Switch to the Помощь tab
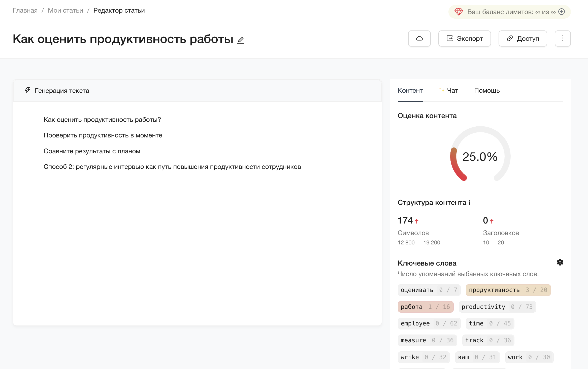The image size is (588, 369). coord(487,90)
